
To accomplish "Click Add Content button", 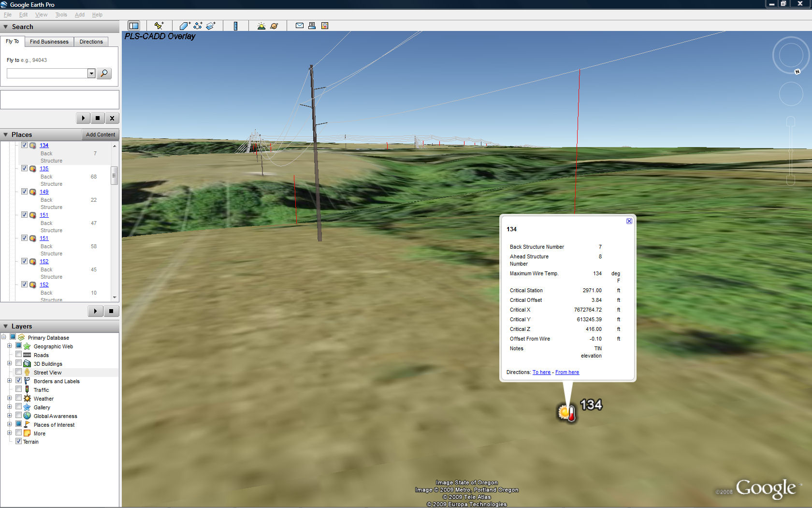I will coord(101,134).
